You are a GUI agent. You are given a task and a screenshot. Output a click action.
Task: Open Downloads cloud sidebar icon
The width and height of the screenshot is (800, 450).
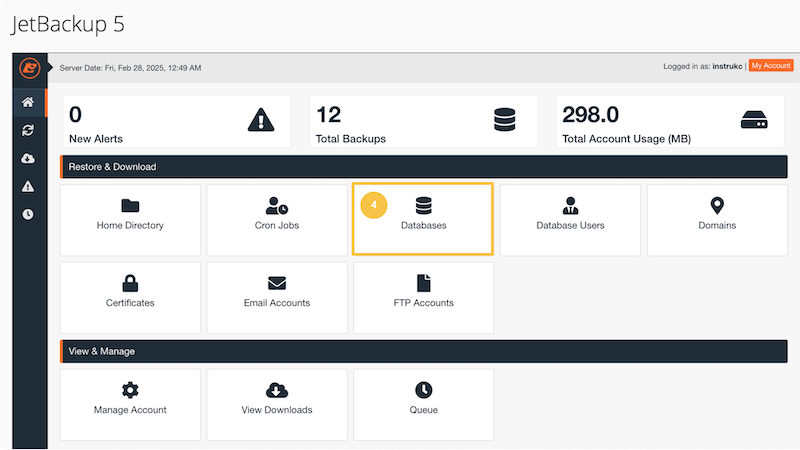(x=28, y=158)
